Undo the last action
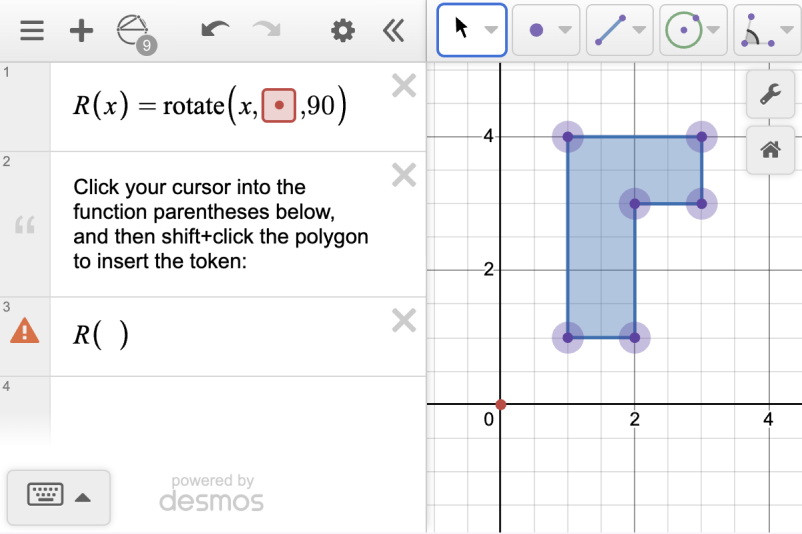Screen dimensions: 802x534 (215, 31)
